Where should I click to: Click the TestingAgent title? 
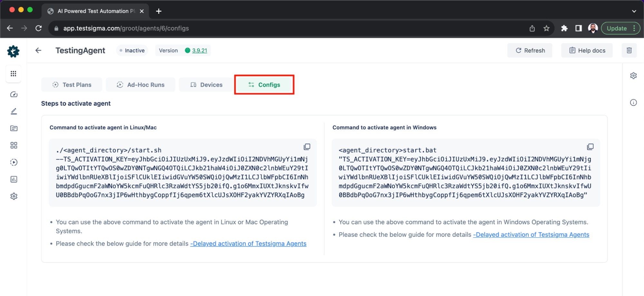[80, 50]
